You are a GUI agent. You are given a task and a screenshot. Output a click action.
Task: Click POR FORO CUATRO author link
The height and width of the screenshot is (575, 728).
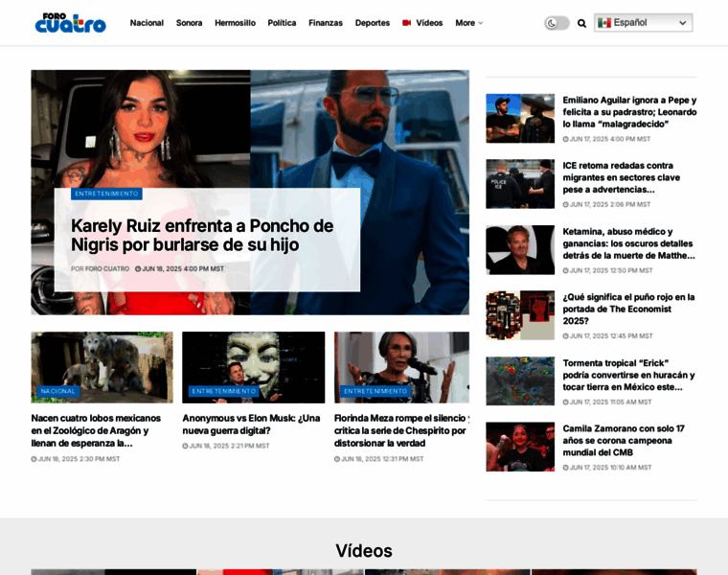click(100, 269)
